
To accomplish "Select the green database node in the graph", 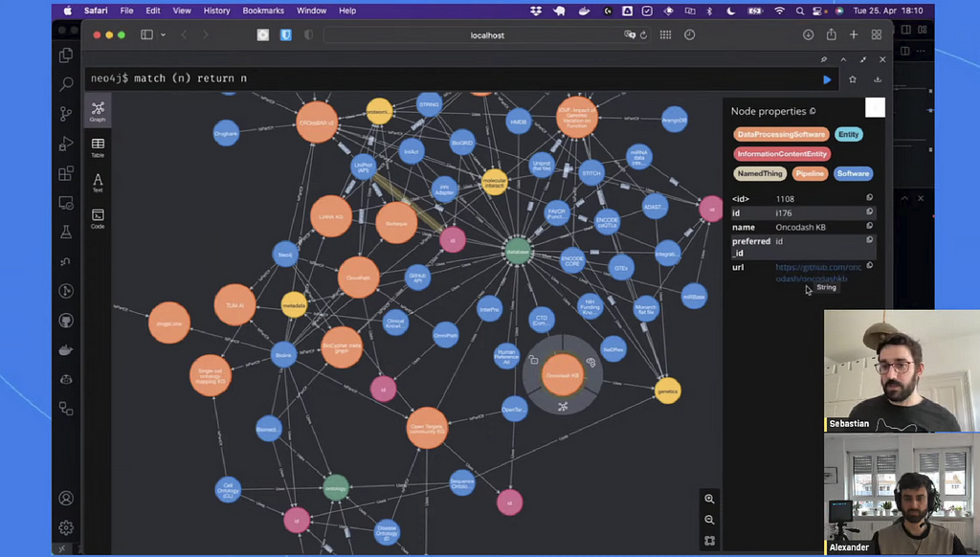I will (x=518, y=252).
